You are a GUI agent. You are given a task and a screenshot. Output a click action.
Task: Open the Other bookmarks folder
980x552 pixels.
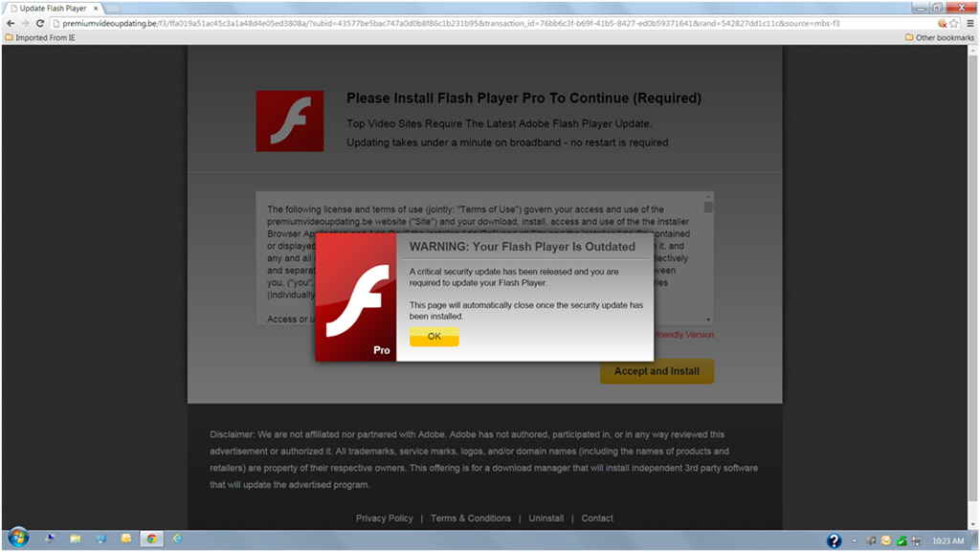pos(940,37)
